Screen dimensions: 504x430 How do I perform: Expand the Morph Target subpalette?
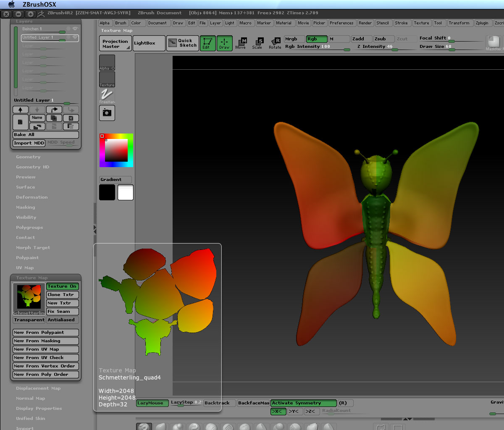(x=33, y=248)
